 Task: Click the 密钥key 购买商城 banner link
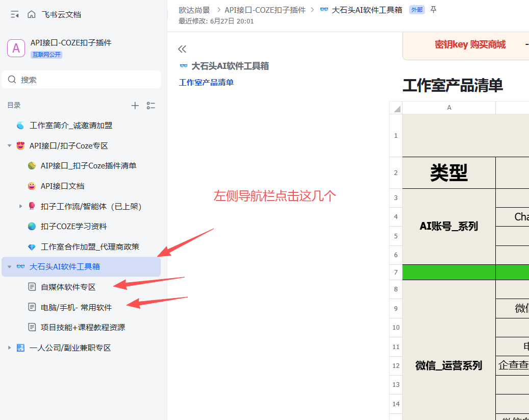470,45
